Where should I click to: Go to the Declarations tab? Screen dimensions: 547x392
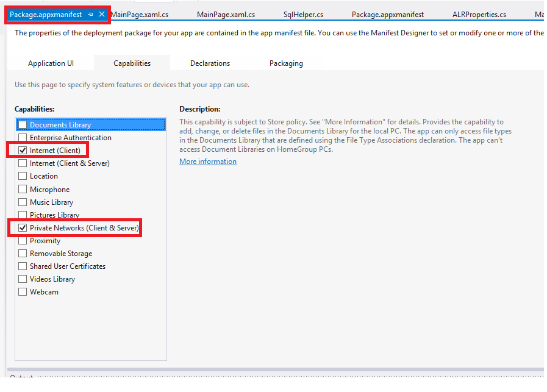point(210,63)
